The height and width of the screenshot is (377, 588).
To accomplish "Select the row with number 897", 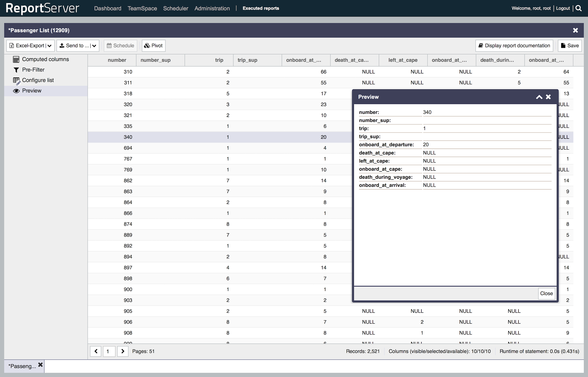I will pos(128,268).
